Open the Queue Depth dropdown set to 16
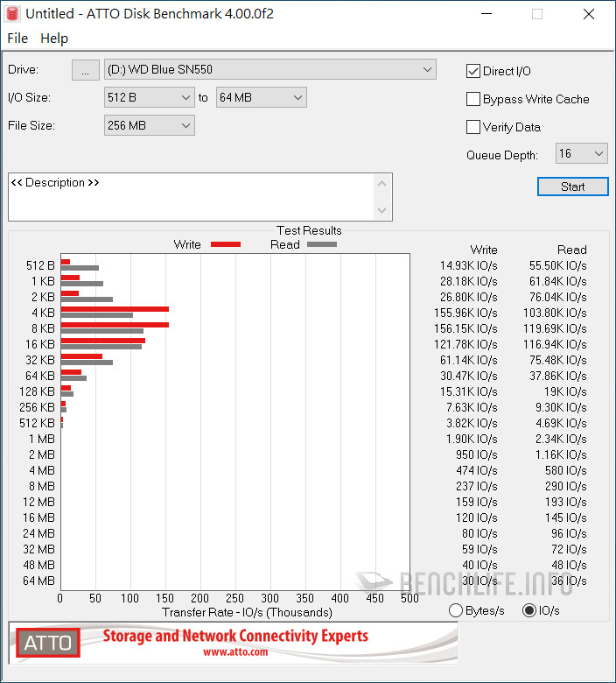This screenshot has width=616, height=683. (x=581, y=153)
